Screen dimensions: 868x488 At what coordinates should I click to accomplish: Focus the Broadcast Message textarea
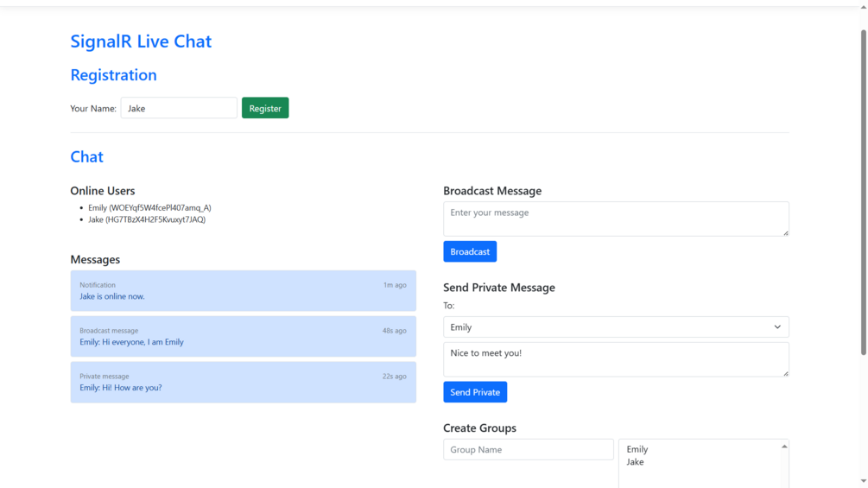pos(616,219)
